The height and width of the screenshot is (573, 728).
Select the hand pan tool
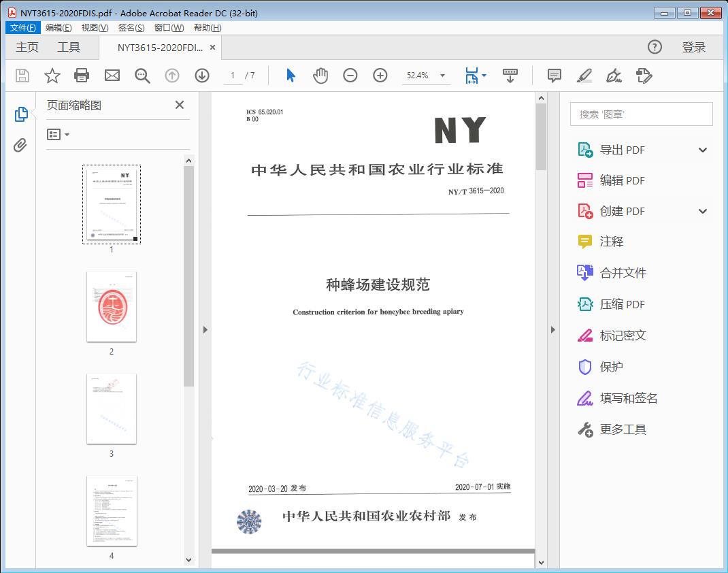coord(320,76)
